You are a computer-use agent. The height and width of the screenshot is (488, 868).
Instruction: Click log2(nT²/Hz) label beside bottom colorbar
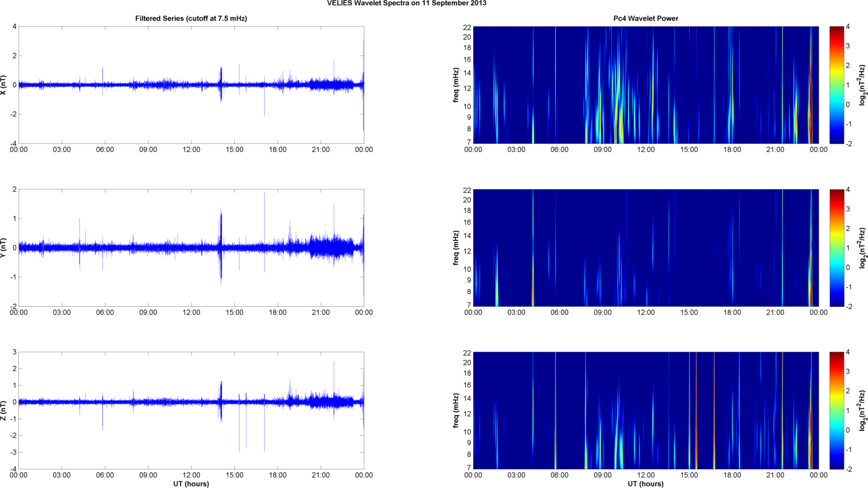coord(862,411)
